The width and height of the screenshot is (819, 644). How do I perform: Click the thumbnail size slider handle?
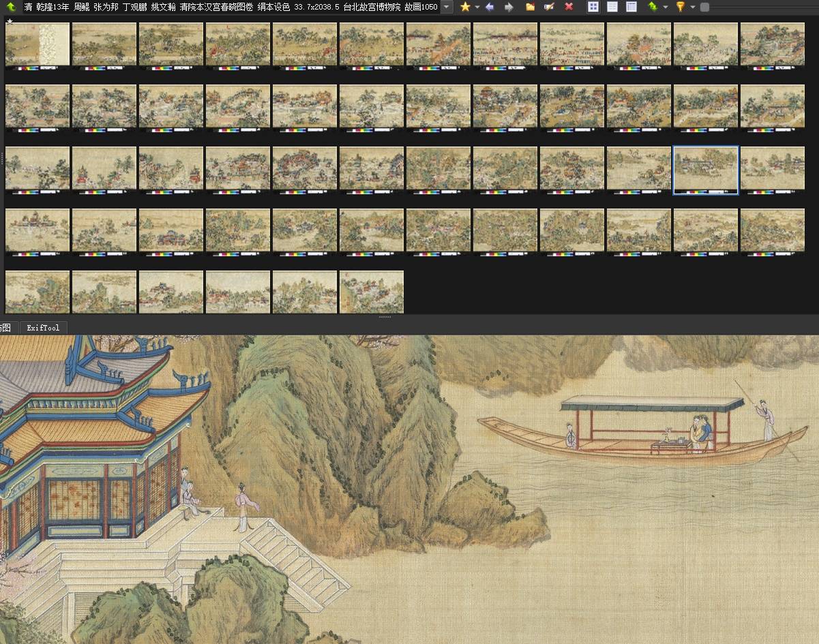704,7
